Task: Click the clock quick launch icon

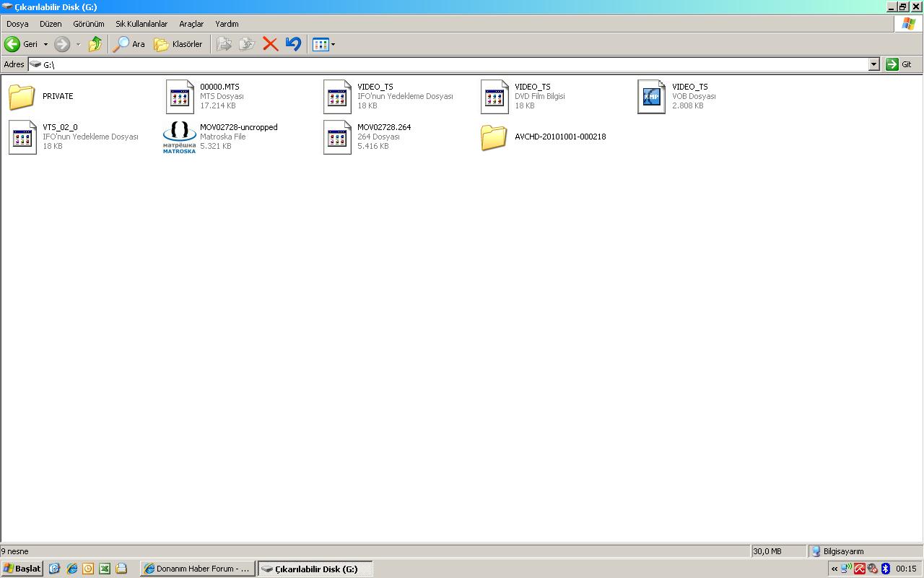Action: (88, 569)
